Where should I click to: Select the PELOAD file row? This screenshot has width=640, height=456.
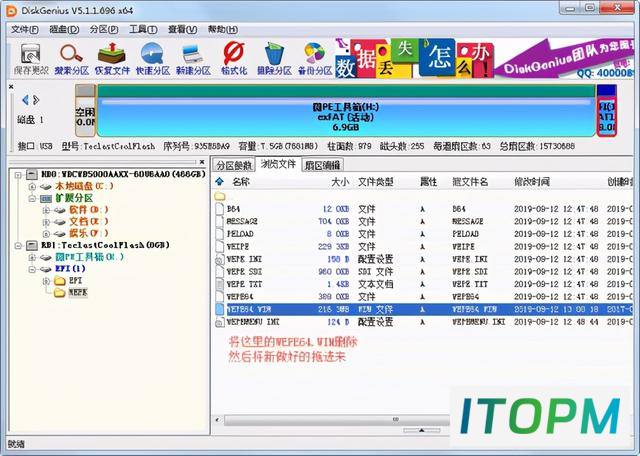423,234
